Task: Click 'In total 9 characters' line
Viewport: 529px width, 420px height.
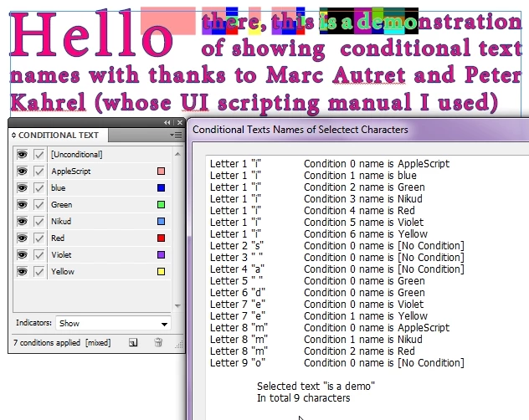Action: tap(304, 398)
